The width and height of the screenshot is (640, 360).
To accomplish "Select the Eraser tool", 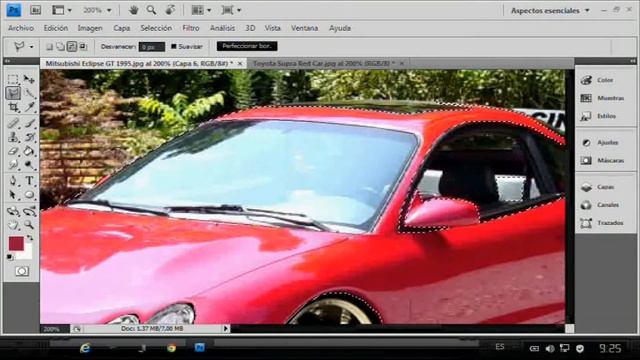I will click(13, 151).
